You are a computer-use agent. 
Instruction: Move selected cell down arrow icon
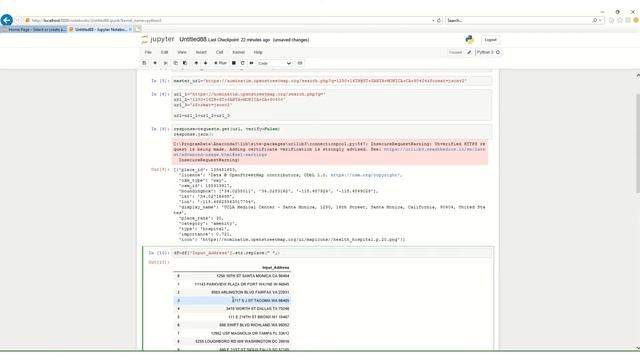click(x=206, y=63)
